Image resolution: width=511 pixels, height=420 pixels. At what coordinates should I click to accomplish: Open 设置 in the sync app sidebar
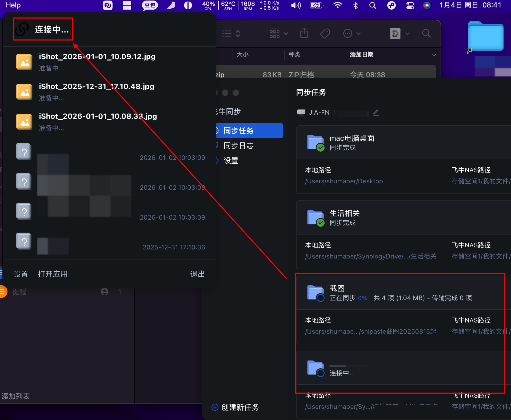pyautogui.click(x=231, y=160)
